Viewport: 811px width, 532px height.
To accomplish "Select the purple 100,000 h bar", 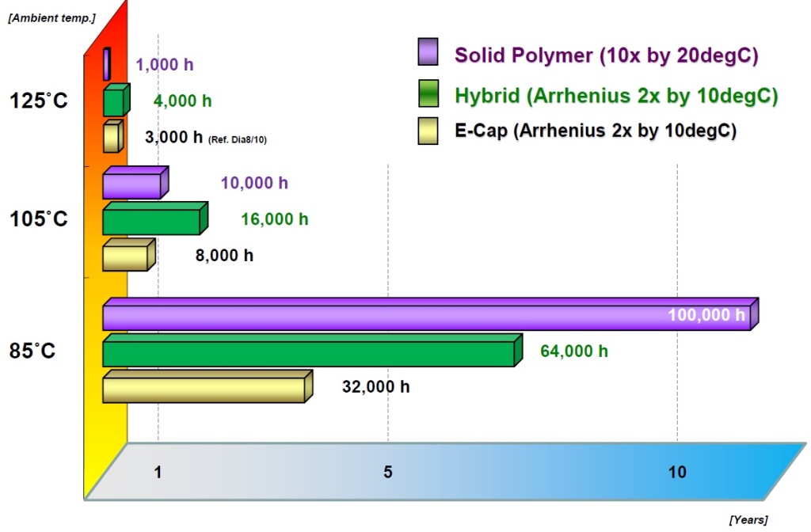I will click(x=428, y=313).
